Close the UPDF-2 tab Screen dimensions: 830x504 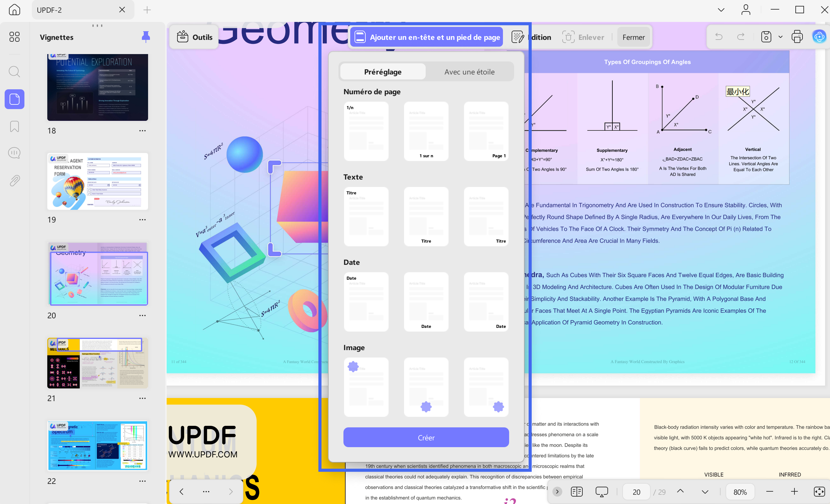point(122,10)
